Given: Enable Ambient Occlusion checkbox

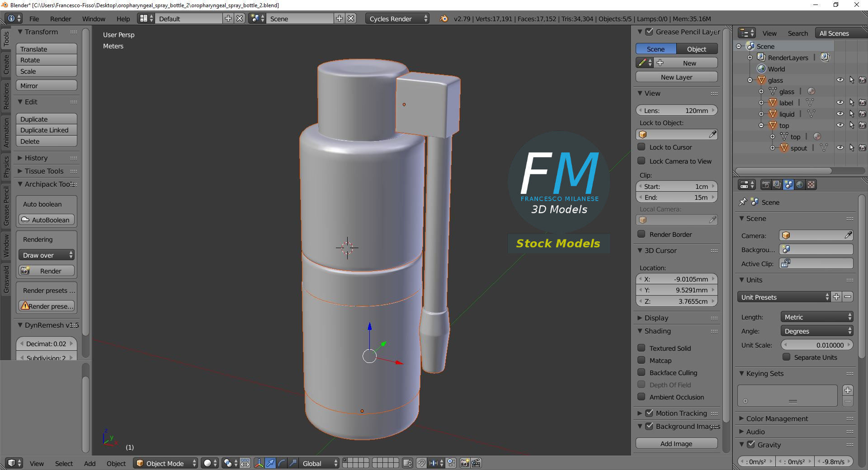Looking at the screenshot, I should click(x=641, y=397).
